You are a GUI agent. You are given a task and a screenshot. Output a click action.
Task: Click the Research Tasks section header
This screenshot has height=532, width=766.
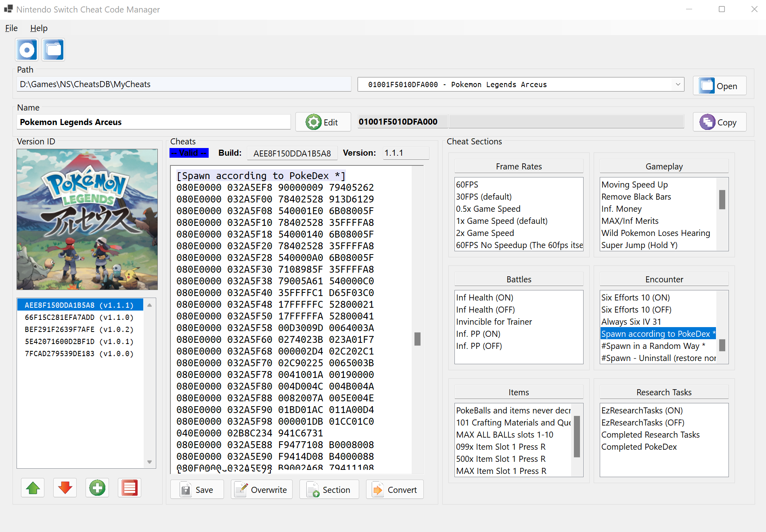click(664, 392)
